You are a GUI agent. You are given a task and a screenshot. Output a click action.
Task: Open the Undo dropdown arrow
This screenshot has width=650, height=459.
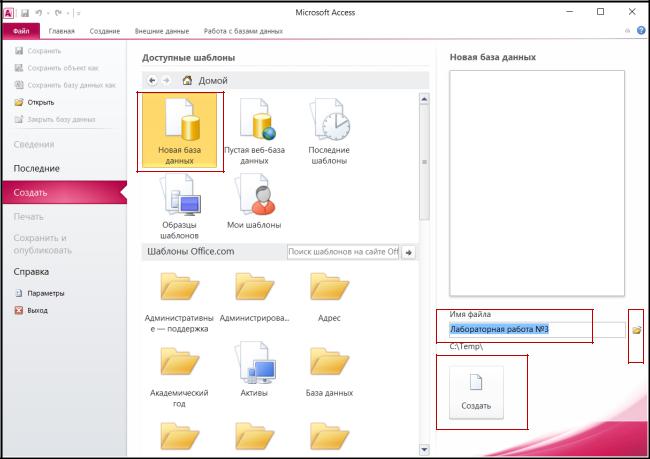[x=48, y=13]
